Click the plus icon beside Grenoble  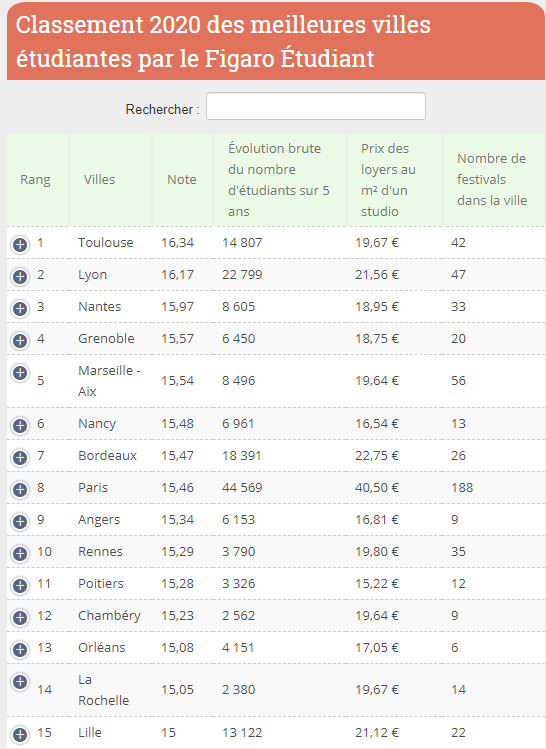tap(20, 341)
